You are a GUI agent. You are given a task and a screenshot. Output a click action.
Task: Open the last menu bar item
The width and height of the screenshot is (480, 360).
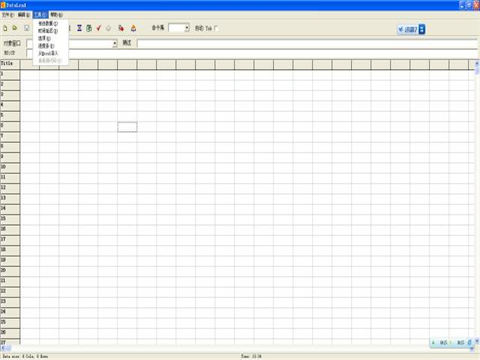(x=56, y=15)
